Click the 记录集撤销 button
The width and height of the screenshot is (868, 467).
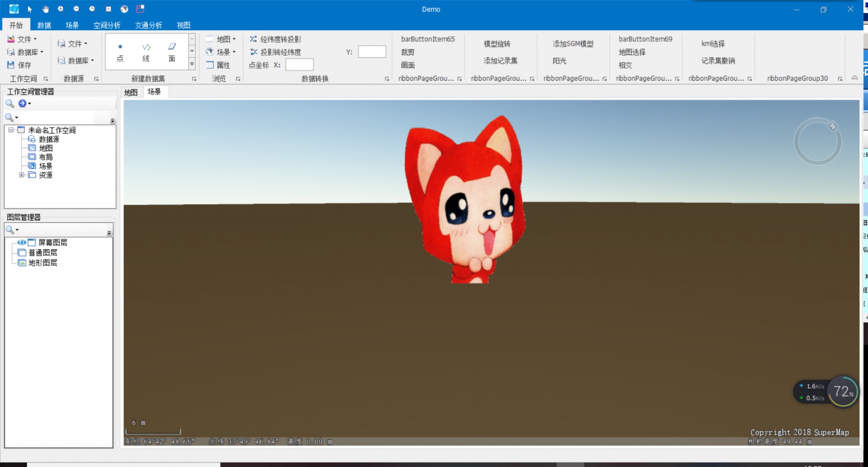(718, 60)
